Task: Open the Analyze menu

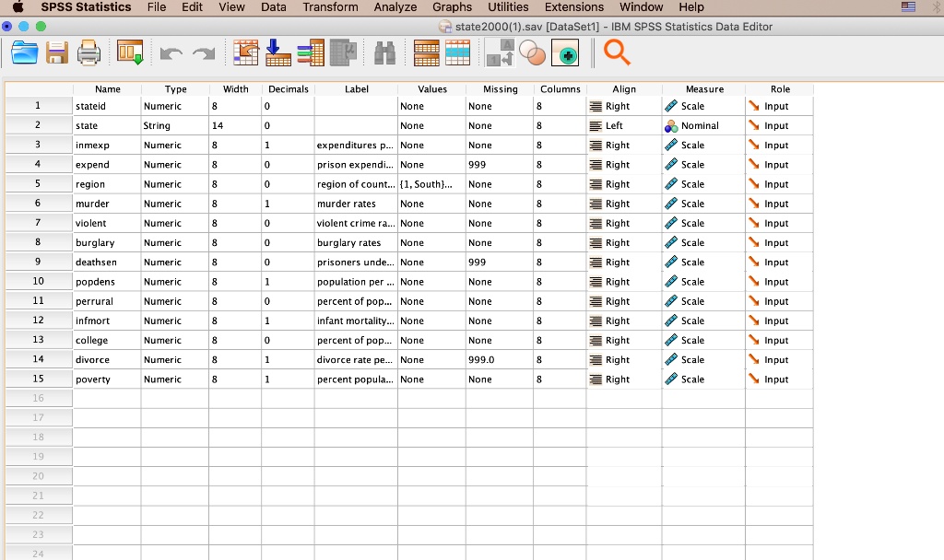Action: (x=395, y=7)
